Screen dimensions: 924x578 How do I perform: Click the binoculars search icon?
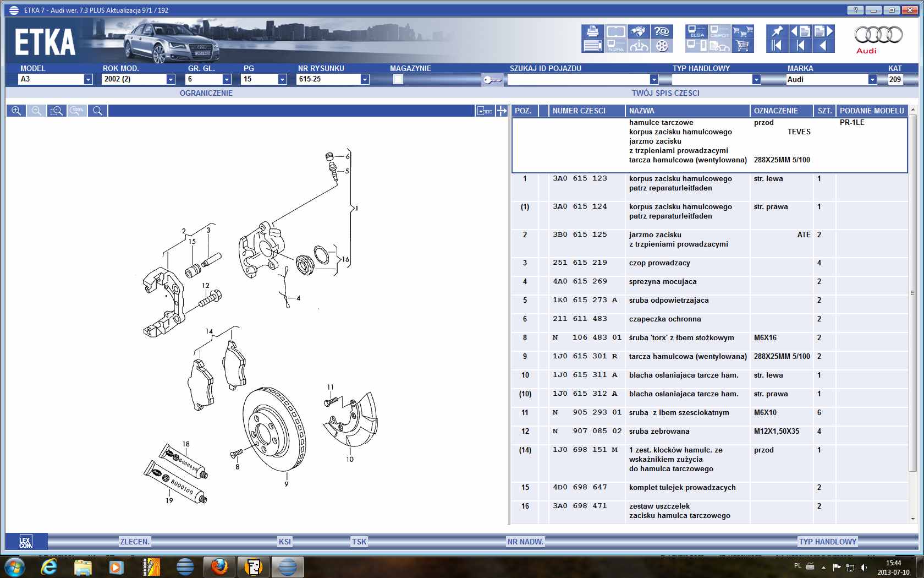coord(639,31)
